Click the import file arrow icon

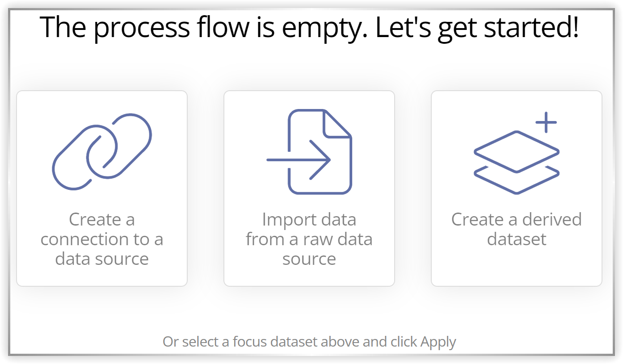coord(309,152)
